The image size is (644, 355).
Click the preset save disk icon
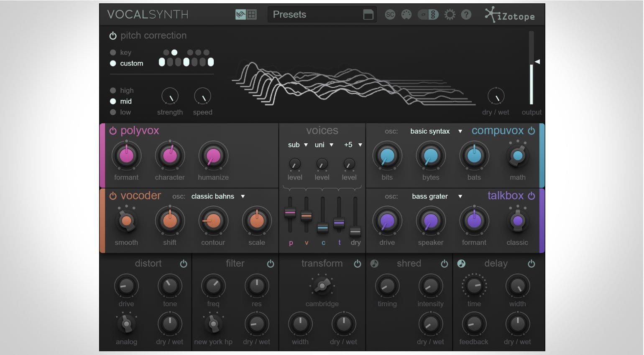368,15
